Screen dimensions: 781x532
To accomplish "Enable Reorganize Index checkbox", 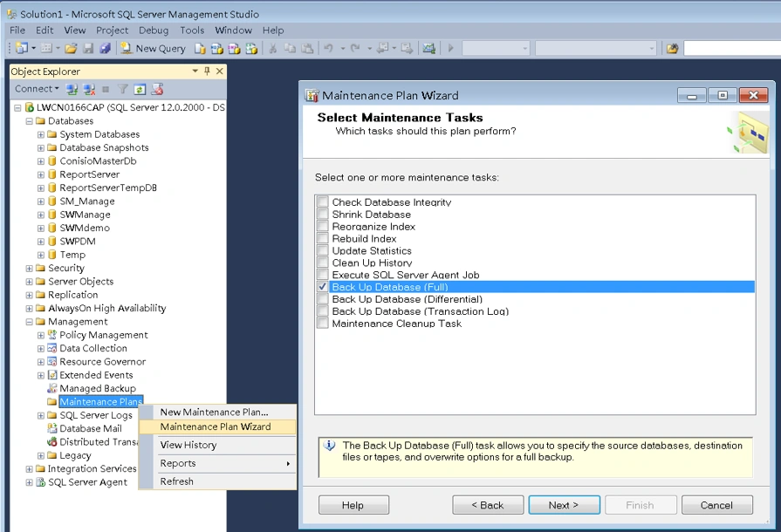I will pos(323,227).
